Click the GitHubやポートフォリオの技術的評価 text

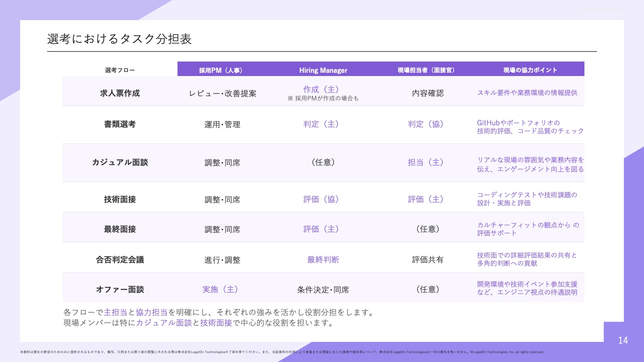click(x=530, y=127)
